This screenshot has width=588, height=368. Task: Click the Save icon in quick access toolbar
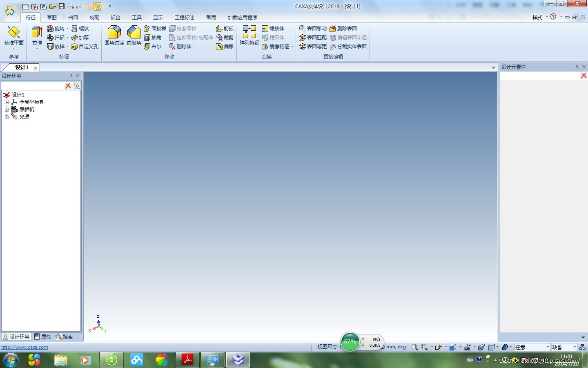click(x=61, y=6)
